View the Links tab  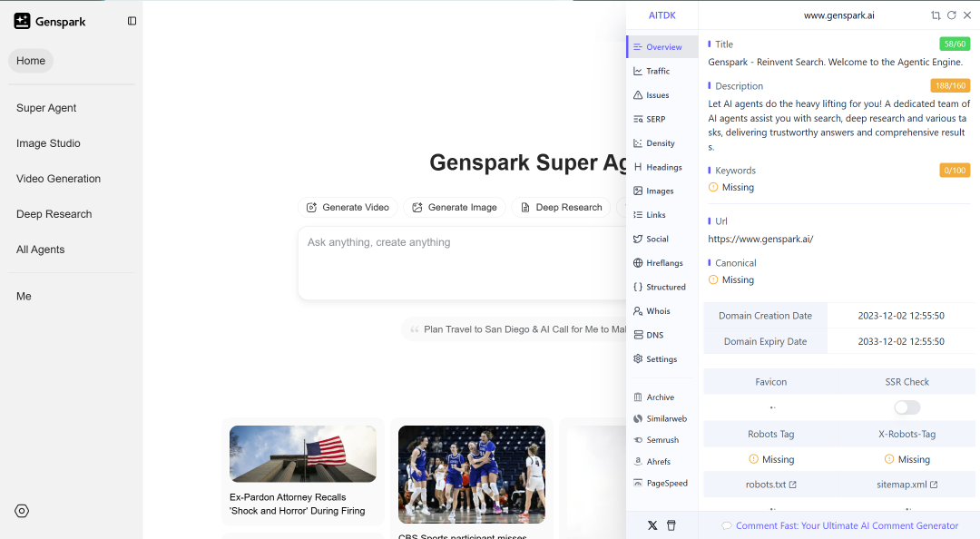(661, 214)
